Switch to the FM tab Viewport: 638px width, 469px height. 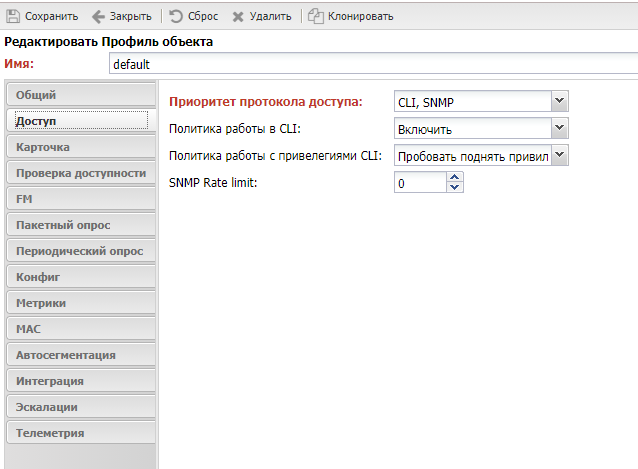click(x=81, y=199)
